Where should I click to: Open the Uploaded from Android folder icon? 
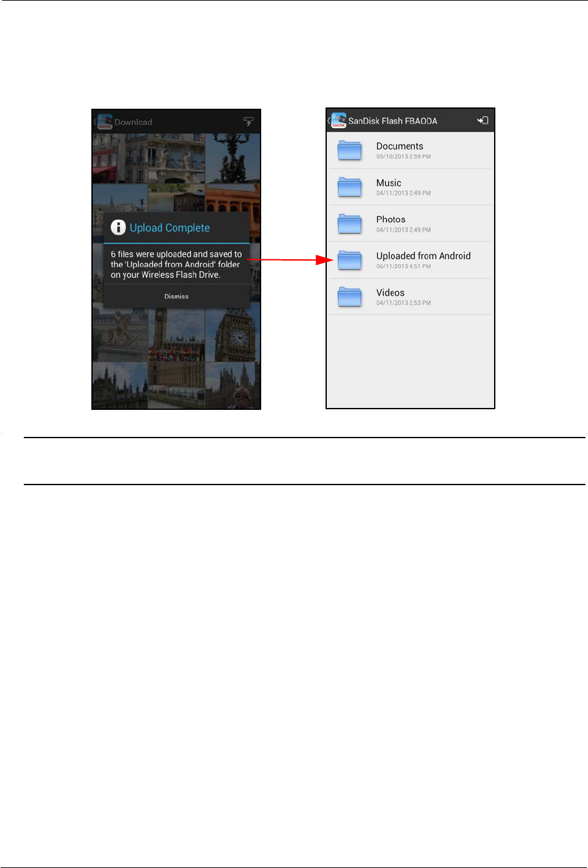tap(349, 260)
